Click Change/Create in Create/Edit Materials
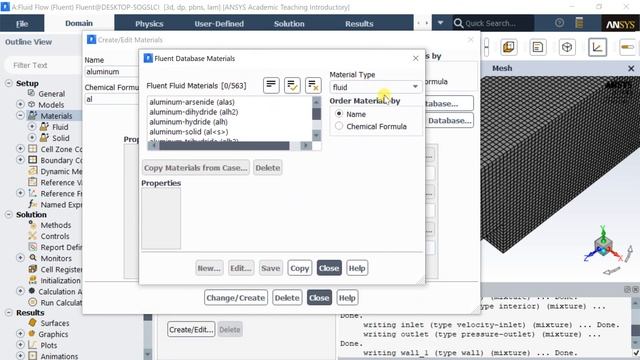The image size is (640, 360). tap(236, 298)
